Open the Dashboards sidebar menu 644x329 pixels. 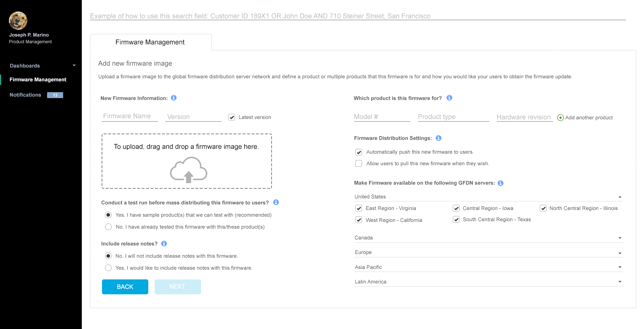42,66
